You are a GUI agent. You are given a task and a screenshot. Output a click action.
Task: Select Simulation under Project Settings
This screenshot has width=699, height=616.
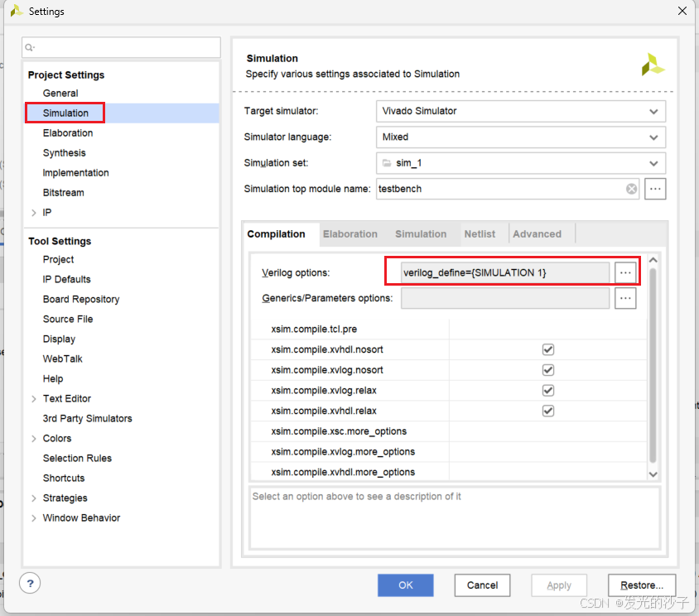[x=65, y=113]
